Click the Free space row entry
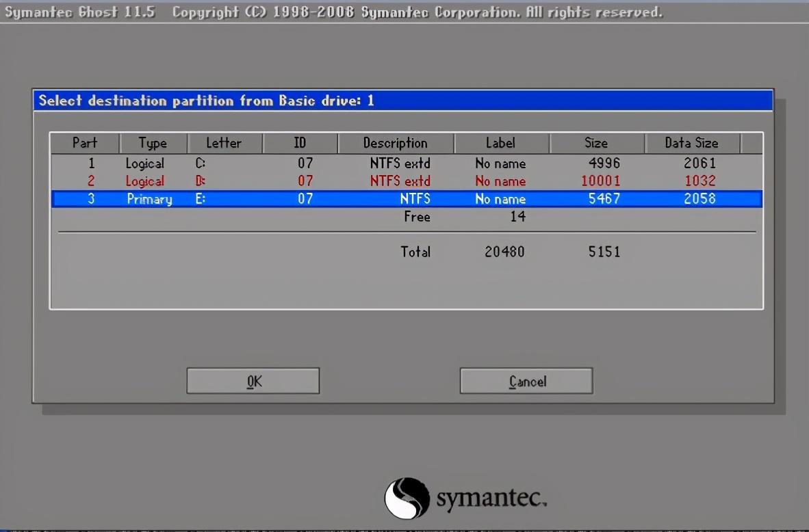Viewport: 809px width, 532px height. [x=417, y=217]
